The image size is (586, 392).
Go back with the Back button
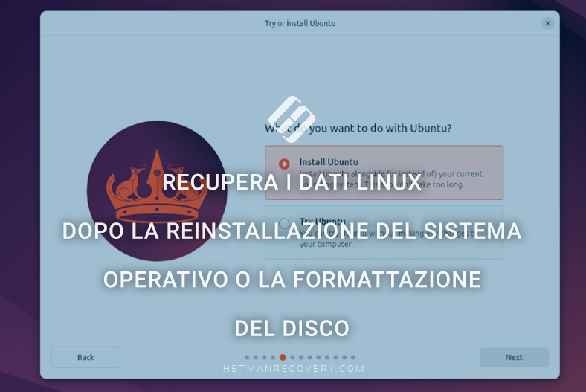click(x=86, y=357)
